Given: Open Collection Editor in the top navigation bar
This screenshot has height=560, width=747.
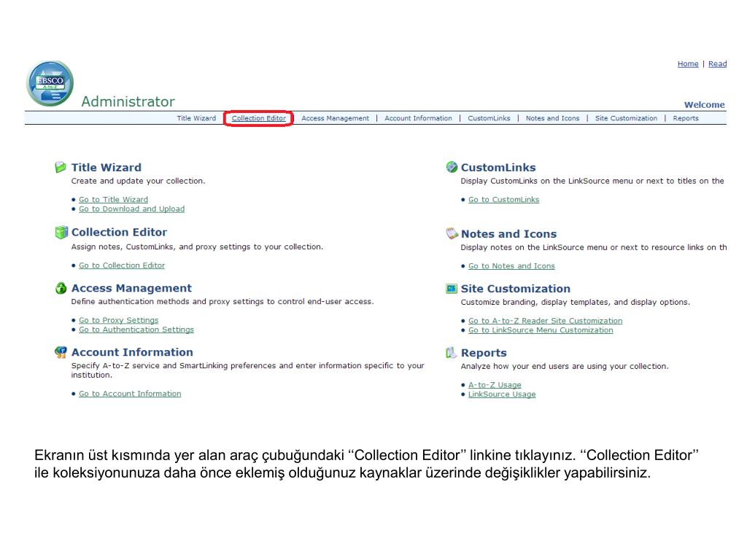Looking at the screenshot, I should click(x=259, y=118).
